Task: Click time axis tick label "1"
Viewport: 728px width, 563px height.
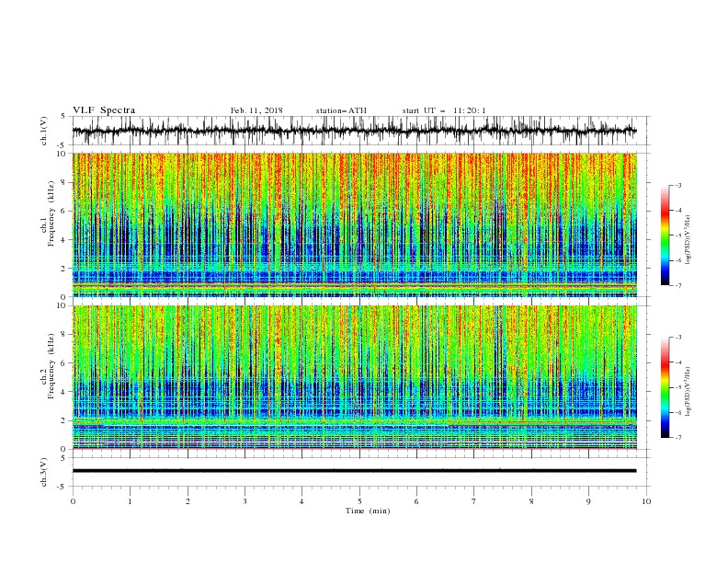Action: [130, 501]
